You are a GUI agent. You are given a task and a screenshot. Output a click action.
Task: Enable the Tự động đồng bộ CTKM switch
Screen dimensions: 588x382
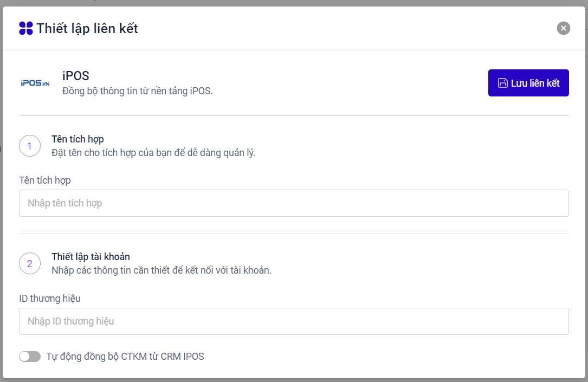[x=30, y=357]
